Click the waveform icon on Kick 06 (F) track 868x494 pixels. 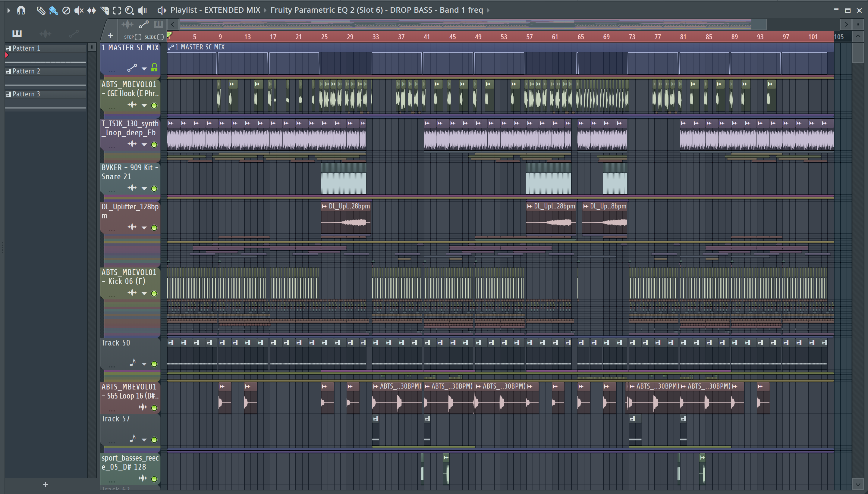132,293
